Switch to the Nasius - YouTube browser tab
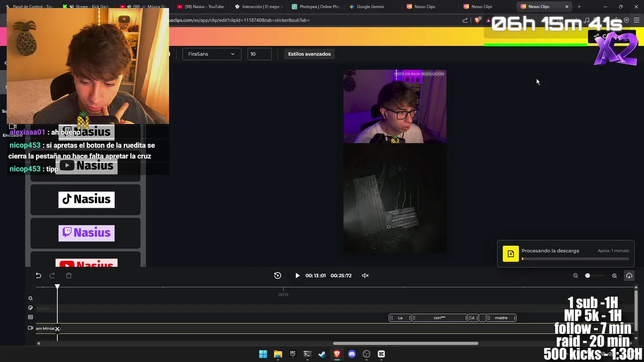 (x=204, y=7)
